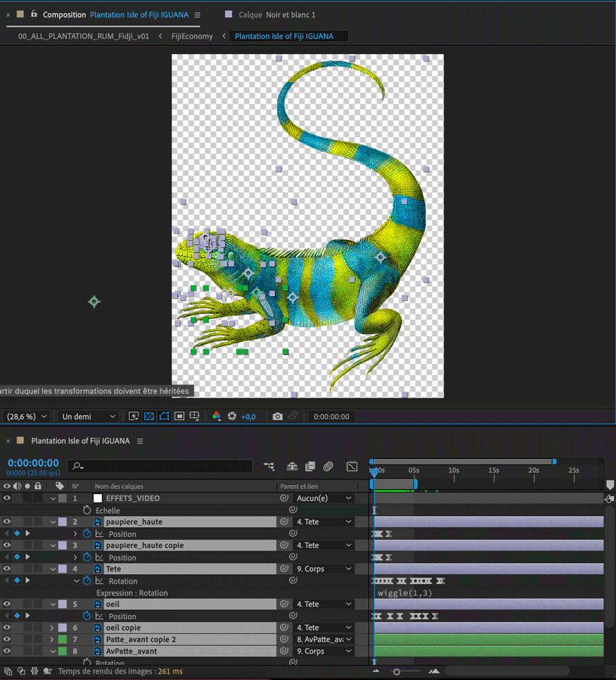Toggle In/Out/Duration pane braces icon
Image resolution: width=616 pixels, height=680 pixels.
35,671
